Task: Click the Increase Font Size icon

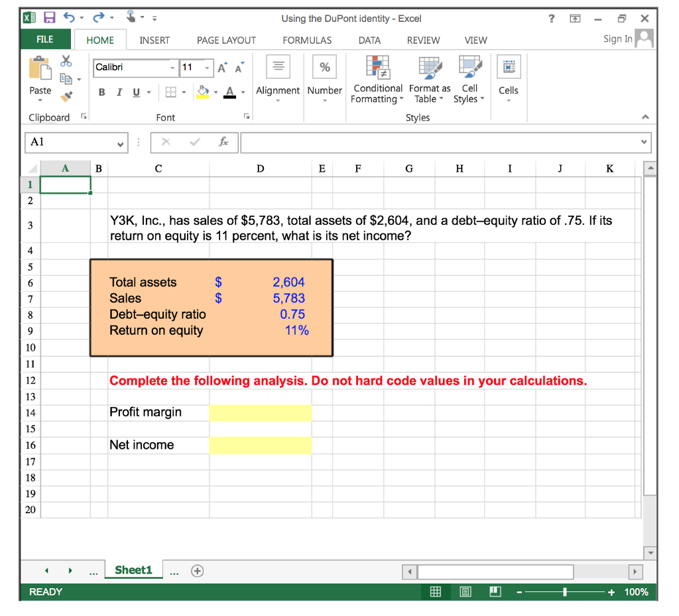Action: (222, 68)
